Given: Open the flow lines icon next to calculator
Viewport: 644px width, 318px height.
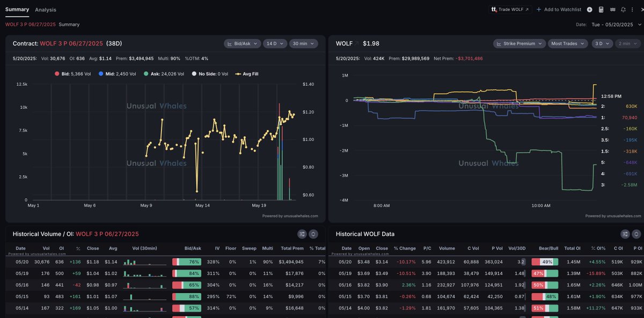Looking at the screenshot, I should click(x=612, y=10).
